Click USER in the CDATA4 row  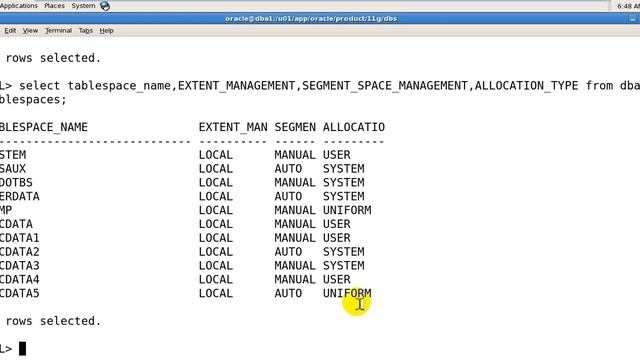(337, 280)
